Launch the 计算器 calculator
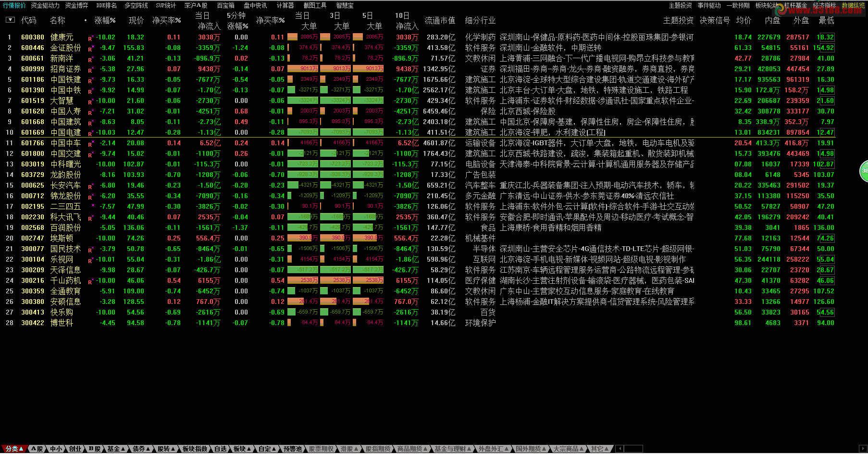Image resolution: width=868 pixels, height=454 pixels. point(285,5)
